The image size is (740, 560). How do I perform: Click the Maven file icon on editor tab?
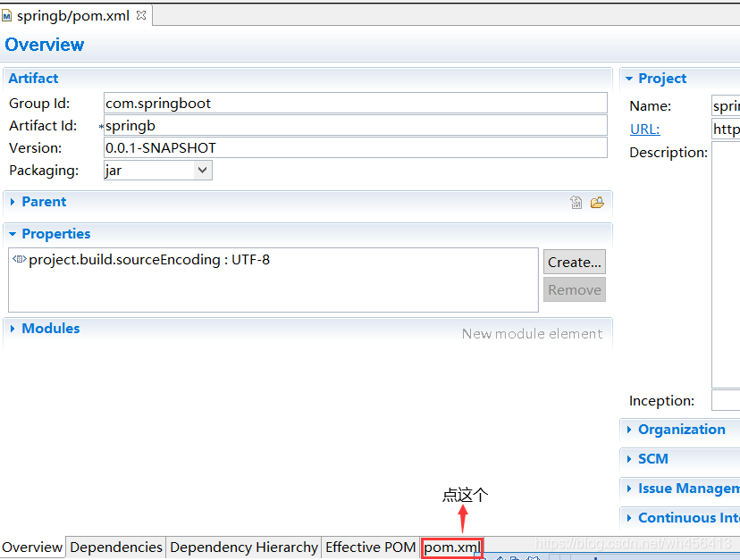pyautogui.click(x=6, y=16)
